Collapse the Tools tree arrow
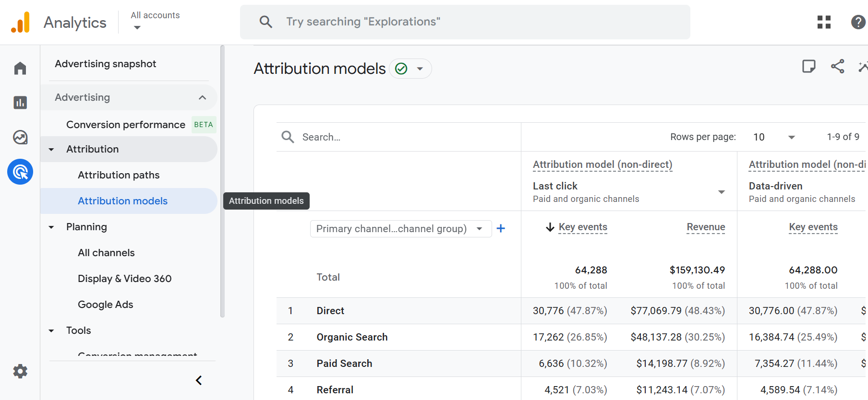868x400 pixels. [x=51, y=331]
